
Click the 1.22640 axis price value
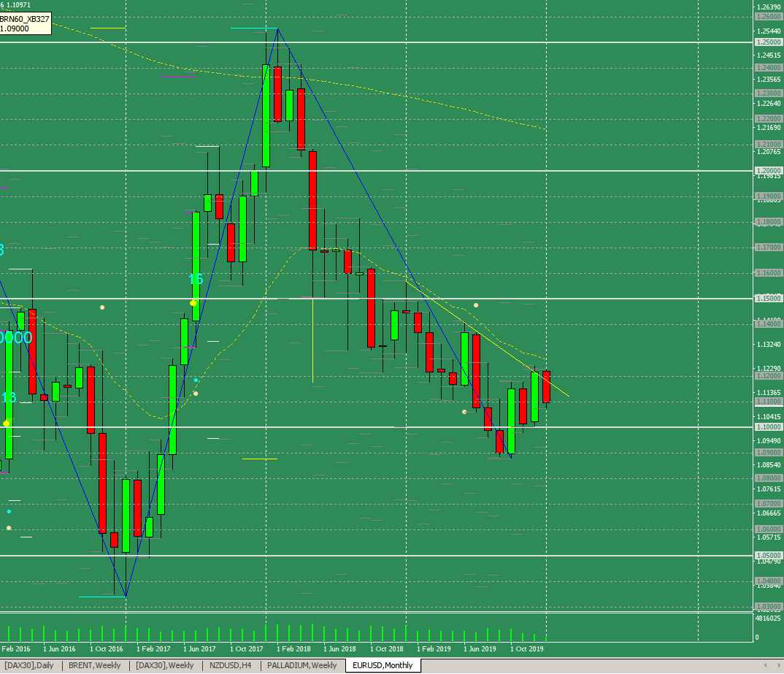pyautogui.click(x=769, y=104)
